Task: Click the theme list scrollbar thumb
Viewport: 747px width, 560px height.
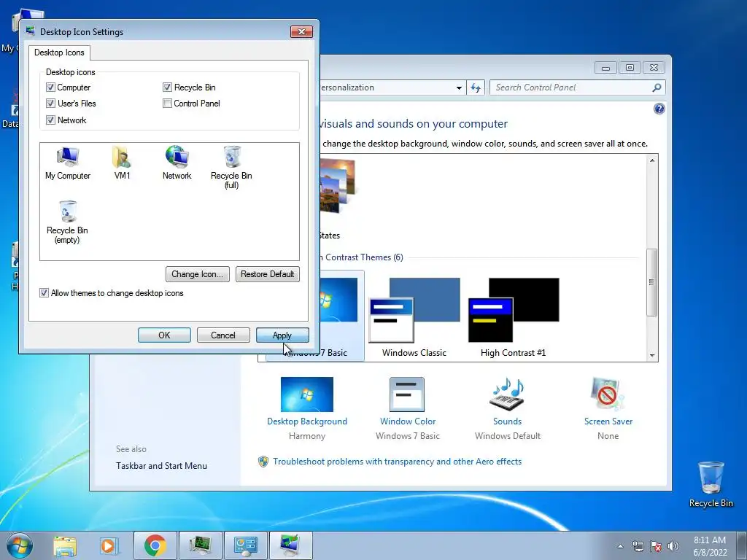Action: tap(651, 282)
